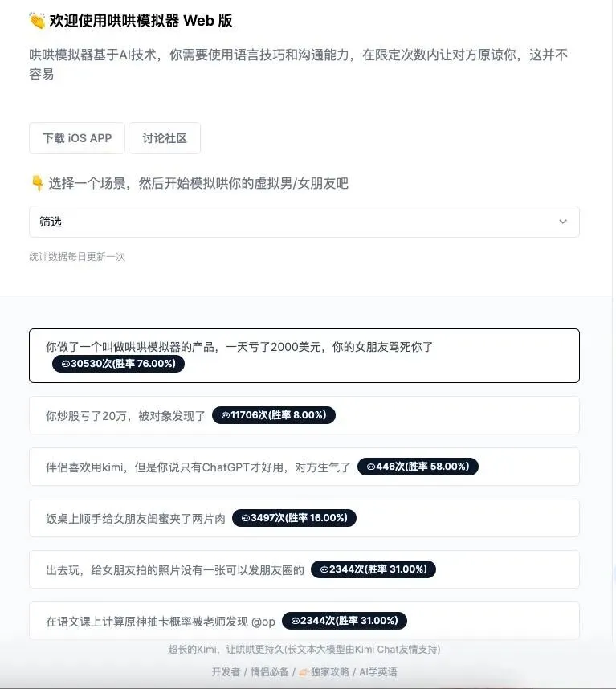Select the 给女朋友闺蜜夹肉 scenario
Image resolution: width=616 pixels, height=689 pixels.
pyautogui.click(x=304, y=518)
